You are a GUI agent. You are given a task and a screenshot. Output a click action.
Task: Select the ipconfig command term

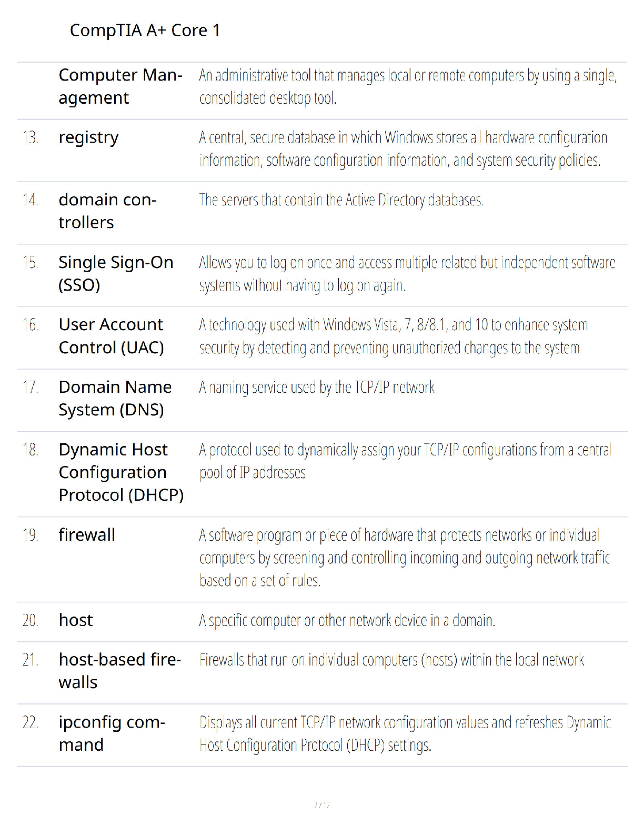pyautogui.click(x=112, y=733)
